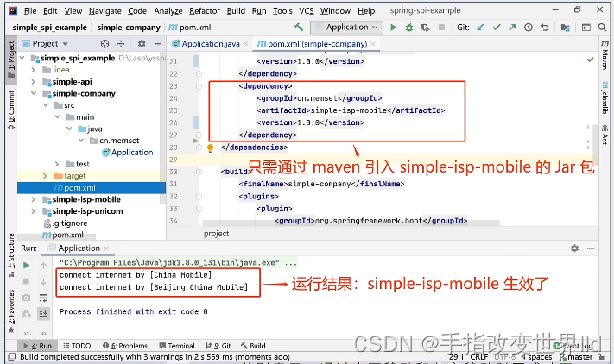Open Application run configuration dropdown

coord(346,27)
